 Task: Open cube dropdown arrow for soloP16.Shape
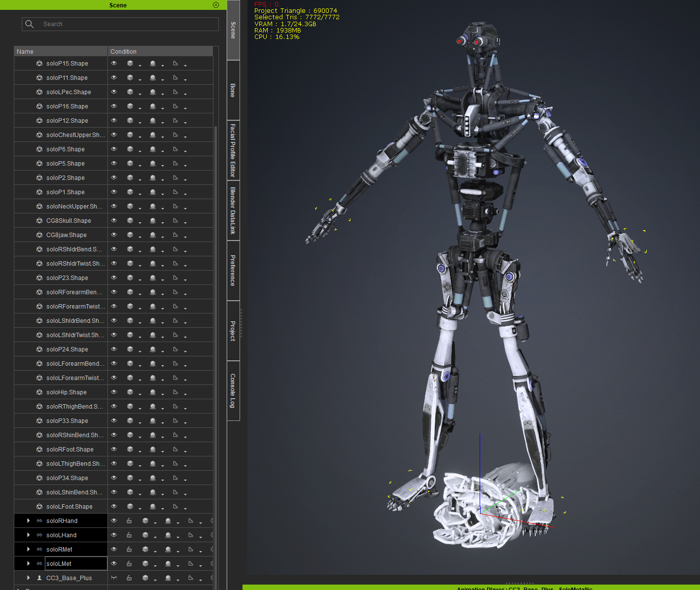(140, 108)
